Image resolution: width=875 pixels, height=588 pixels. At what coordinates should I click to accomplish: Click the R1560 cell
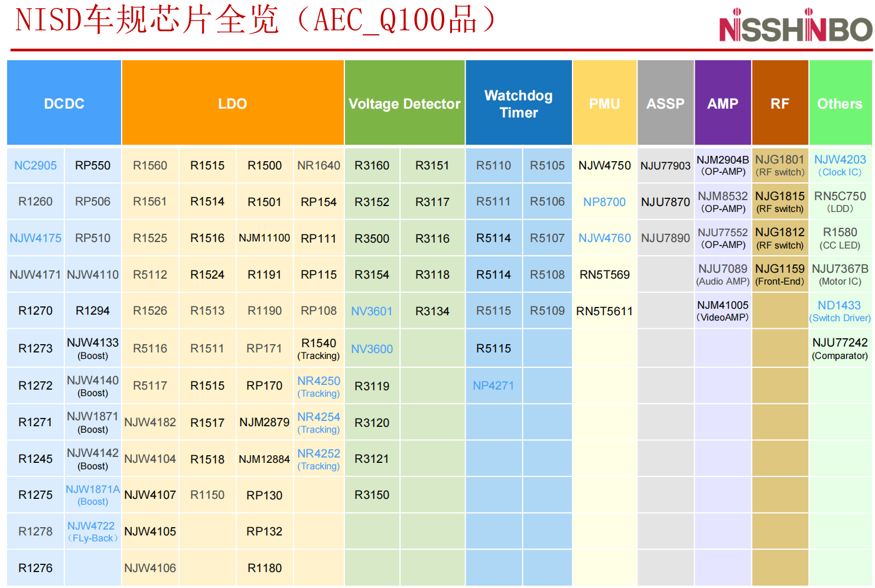(150, 165)
